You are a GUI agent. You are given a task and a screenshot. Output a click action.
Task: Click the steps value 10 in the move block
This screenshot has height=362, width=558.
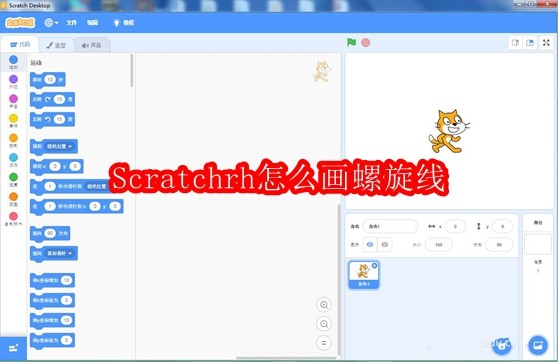coord(50,80)
